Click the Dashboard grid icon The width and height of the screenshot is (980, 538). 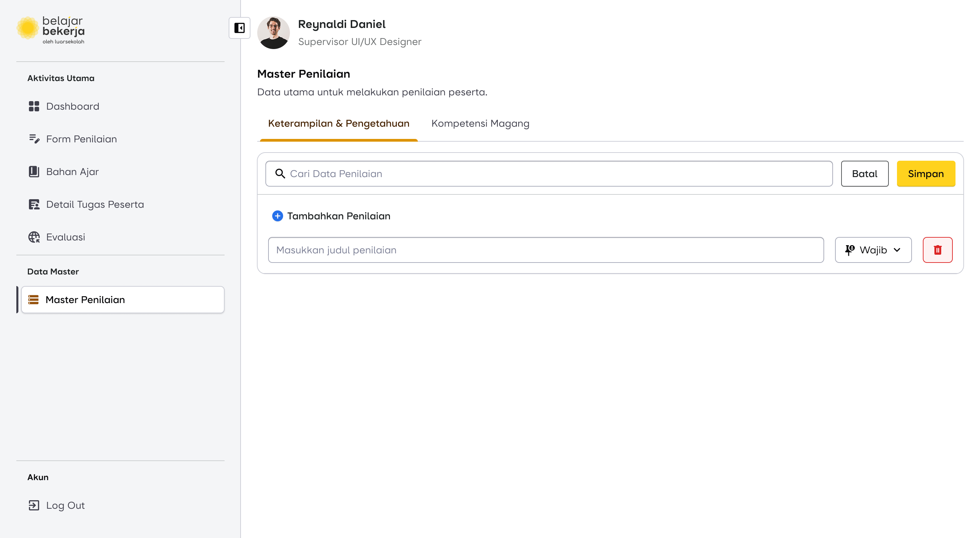click(34, 106)
